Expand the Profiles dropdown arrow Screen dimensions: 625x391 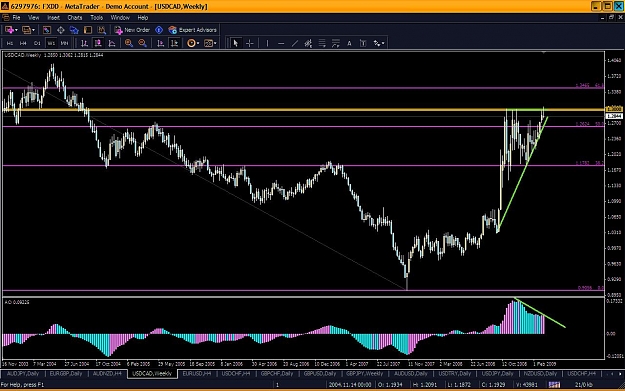(33, 30)
